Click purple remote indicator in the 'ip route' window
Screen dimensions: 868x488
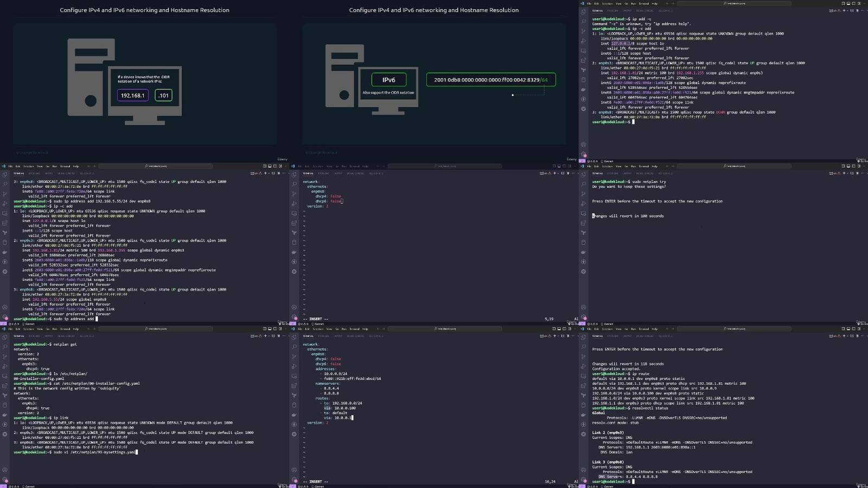pos(582,486)
